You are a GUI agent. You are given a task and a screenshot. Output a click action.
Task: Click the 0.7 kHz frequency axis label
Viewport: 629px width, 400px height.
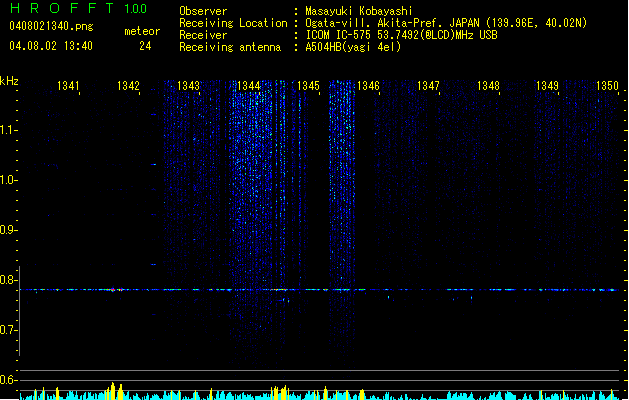pos(8,330)
